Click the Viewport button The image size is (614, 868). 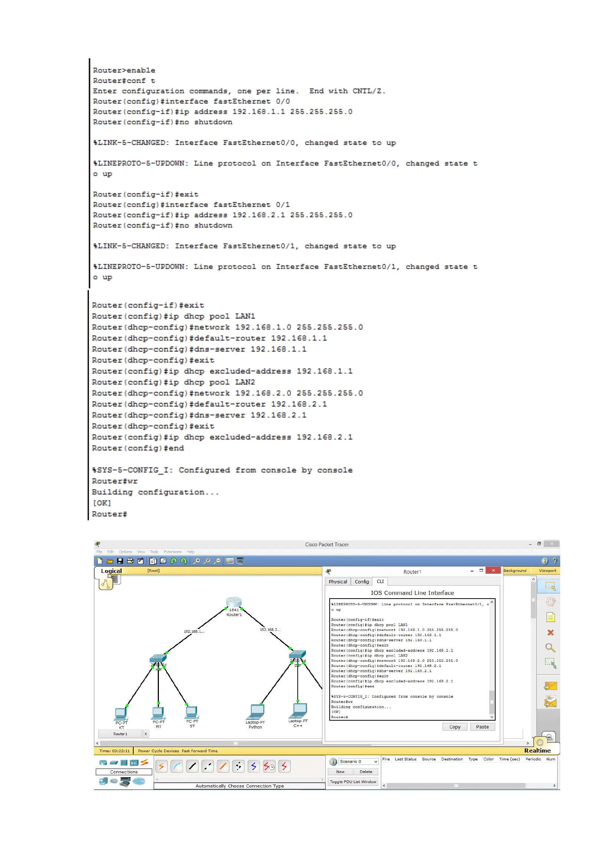[x=547, y=570]
